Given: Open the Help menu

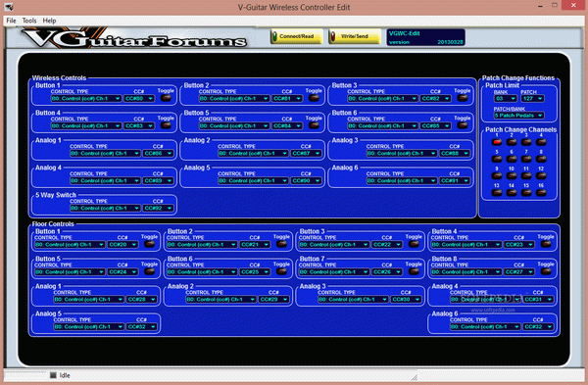Looking at the screenshot, I should pyautogui.click(x=49, y=21).
